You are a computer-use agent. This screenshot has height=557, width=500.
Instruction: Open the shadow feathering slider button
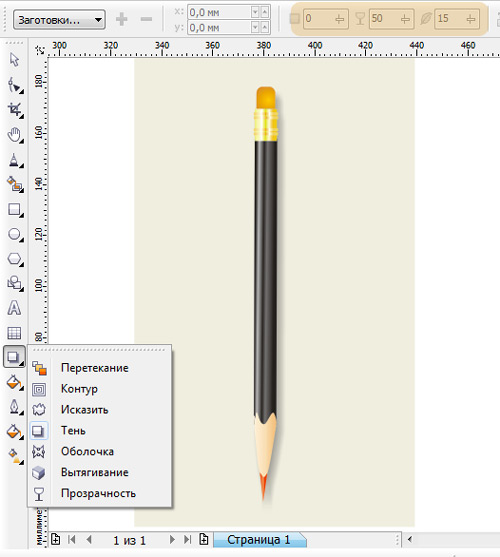[x=471, y=19]
